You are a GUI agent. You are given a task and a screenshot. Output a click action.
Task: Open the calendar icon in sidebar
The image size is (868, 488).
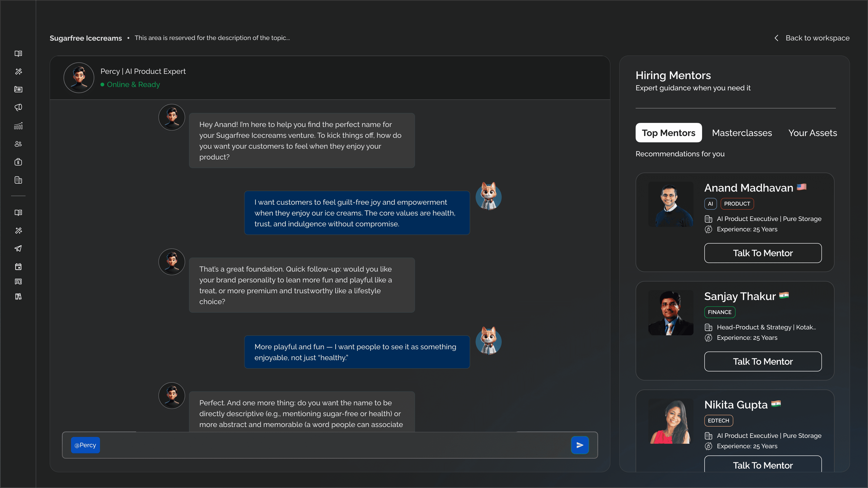tap(18, 267)
